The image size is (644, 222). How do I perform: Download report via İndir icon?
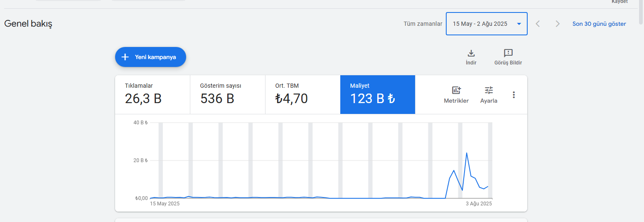coord(471,57)
